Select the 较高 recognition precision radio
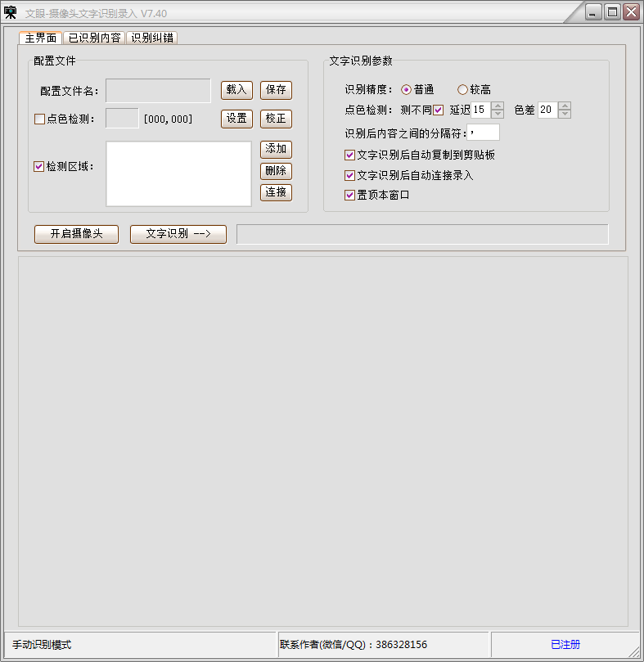Image resolution: width=644 pixels, height=662 pixels. (x=462, y=90)
